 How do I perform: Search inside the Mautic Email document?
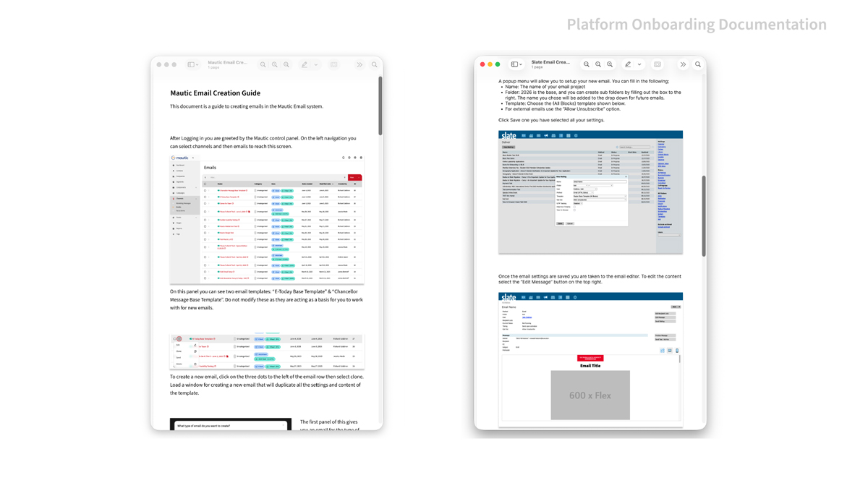(x=375, y=64)
